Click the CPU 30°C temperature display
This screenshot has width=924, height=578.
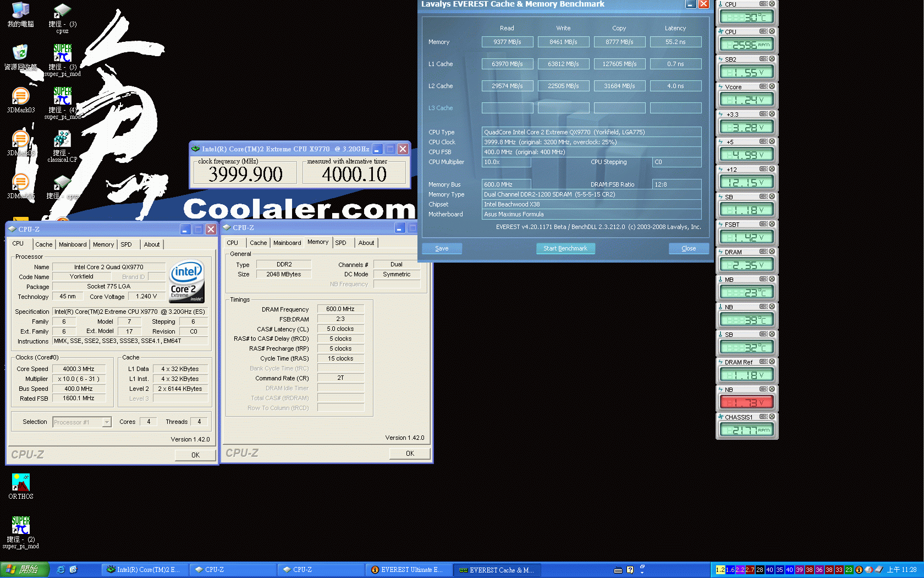coord(747,17)
